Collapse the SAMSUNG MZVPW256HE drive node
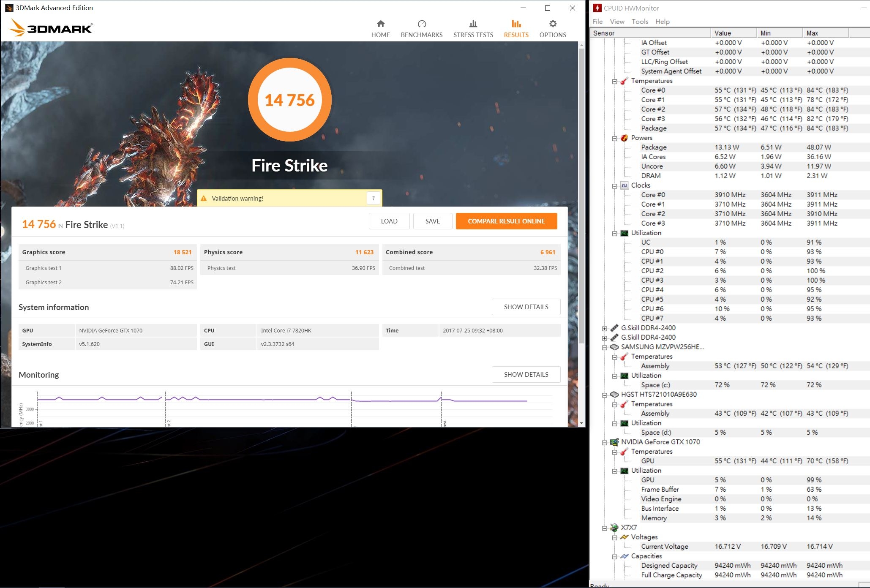870x588 pixels. coord(605,347)
